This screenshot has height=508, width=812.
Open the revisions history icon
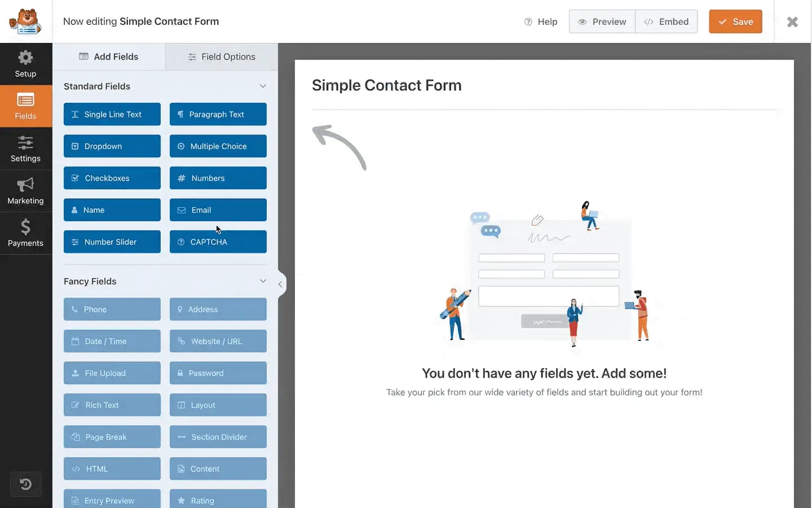[25, 484]
